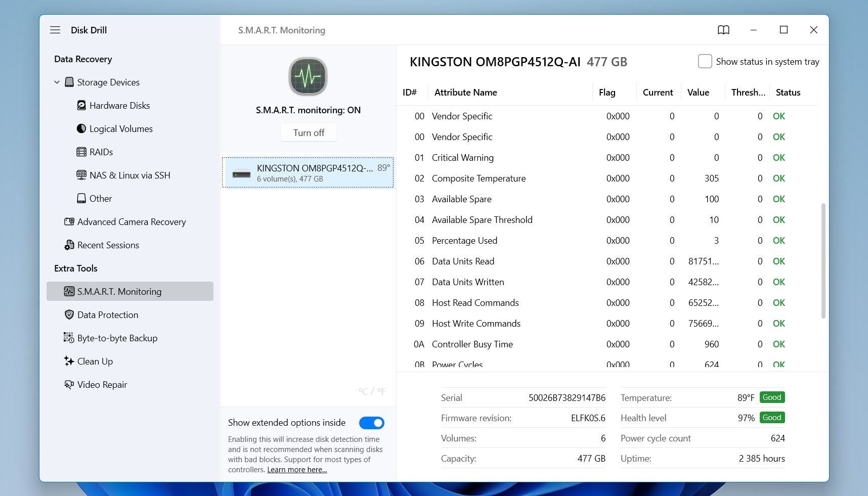Click the RAIDs icon
The width and height of the screenshot is (868, 496).
click(x=81, y=152)
